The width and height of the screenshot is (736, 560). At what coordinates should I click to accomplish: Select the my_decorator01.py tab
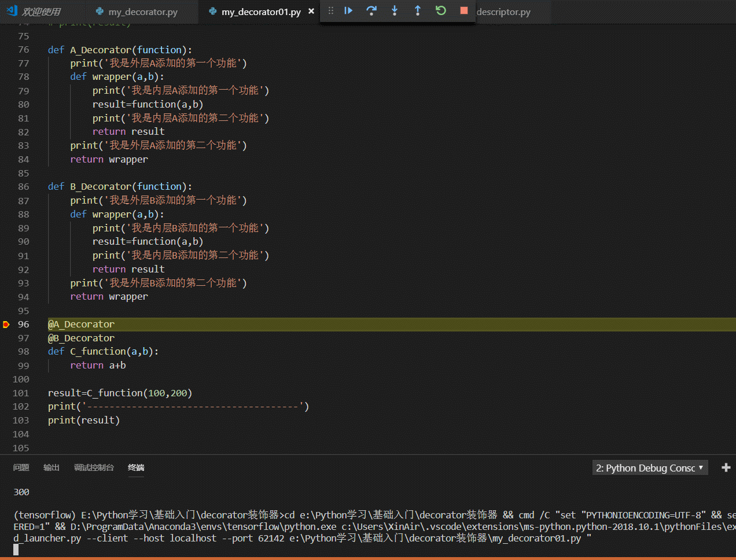(261, 12)
